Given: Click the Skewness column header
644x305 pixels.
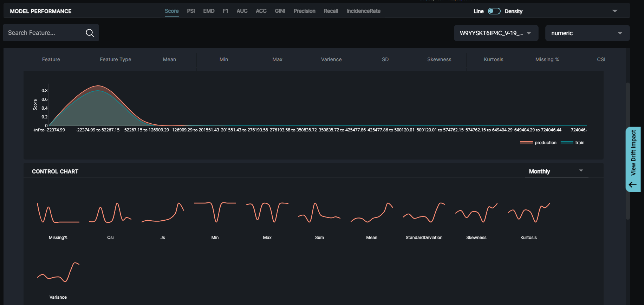Looking at the screenshot, I should (439, 59).
